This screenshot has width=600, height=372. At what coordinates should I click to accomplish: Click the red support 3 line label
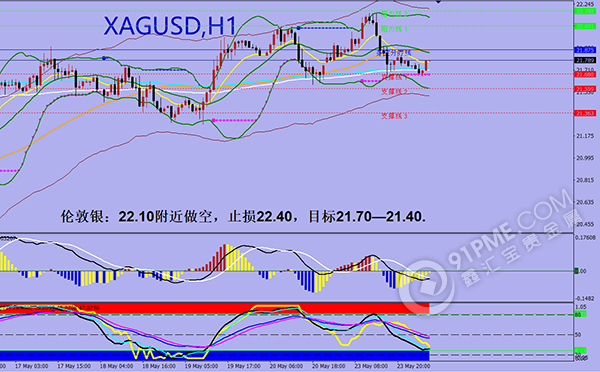click(394, 116)
